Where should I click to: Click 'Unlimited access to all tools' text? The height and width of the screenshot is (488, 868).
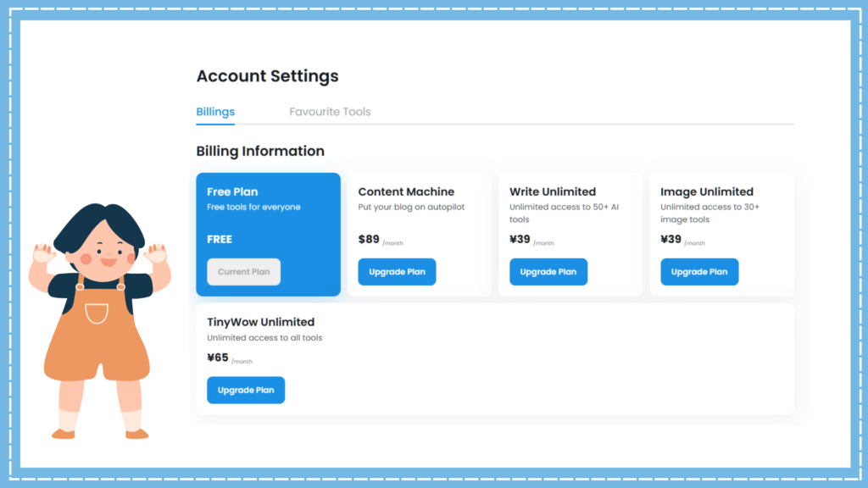point(264,337)
